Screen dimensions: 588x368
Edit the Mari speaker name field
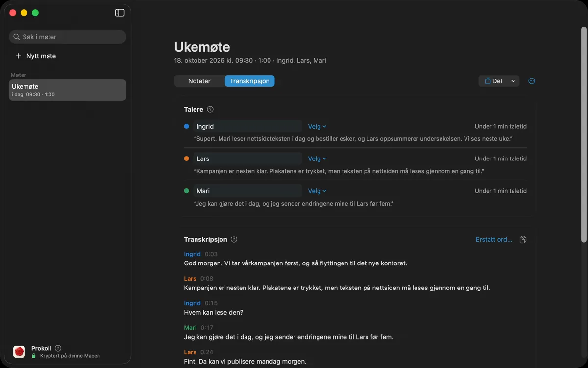tap(247, 191)
